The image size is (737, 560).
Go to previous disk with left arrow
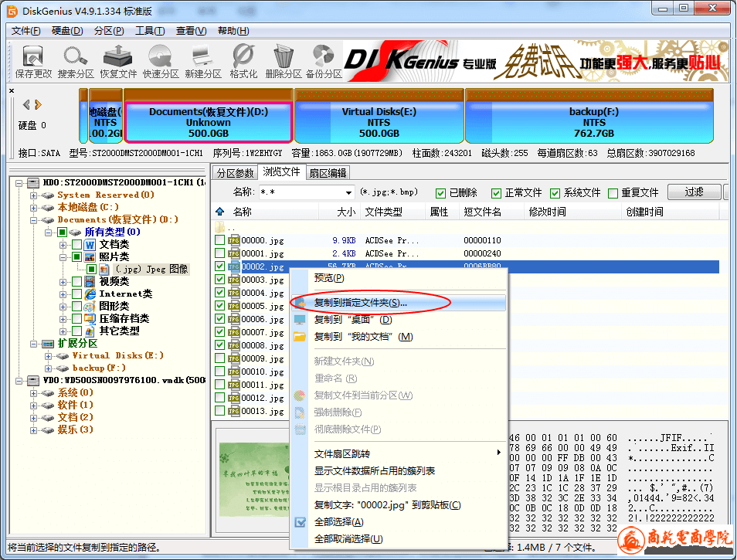tap(26, 104)
